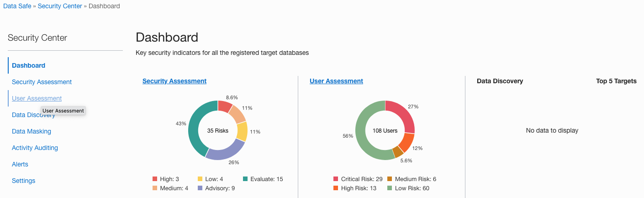Select the teal Evaluate: 15 legend swatch

(x=245, y=179)
